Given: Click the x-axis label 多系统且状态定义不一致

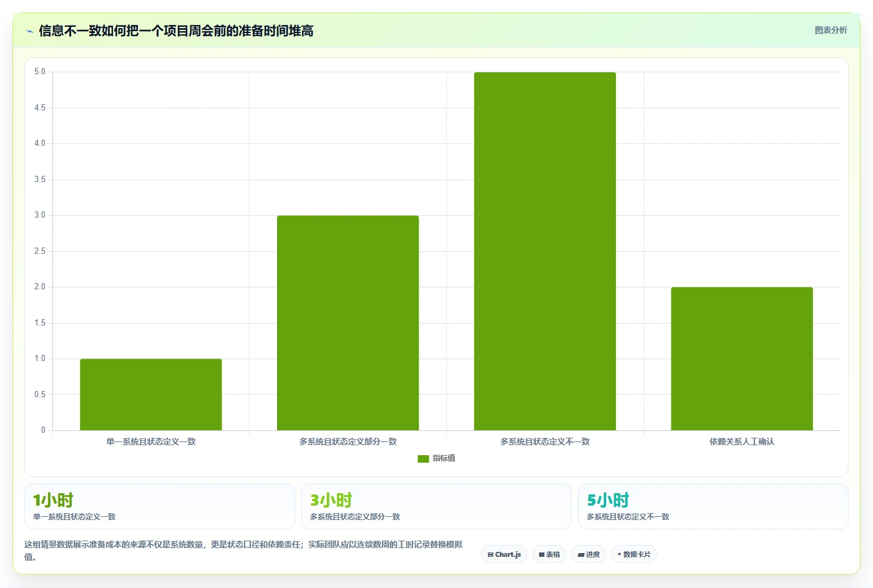Looking at the screenshot, I should tap(545, 441).
